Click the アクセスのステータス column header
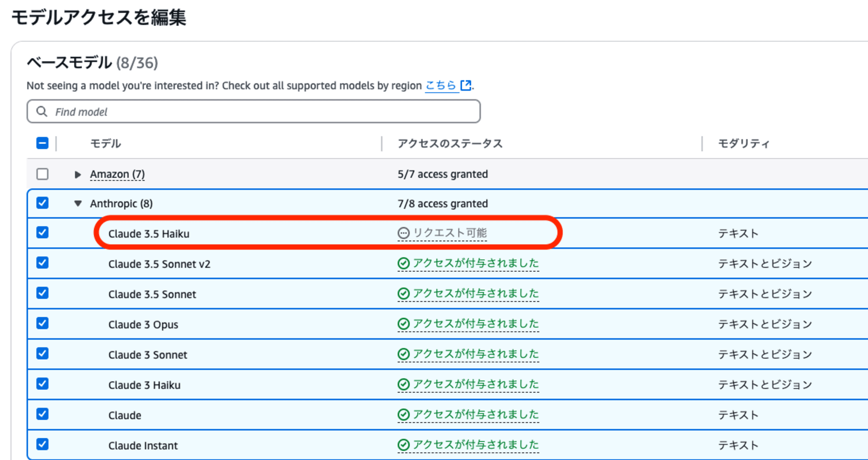This screenshot has width=868, height=460. click(450, 144)
